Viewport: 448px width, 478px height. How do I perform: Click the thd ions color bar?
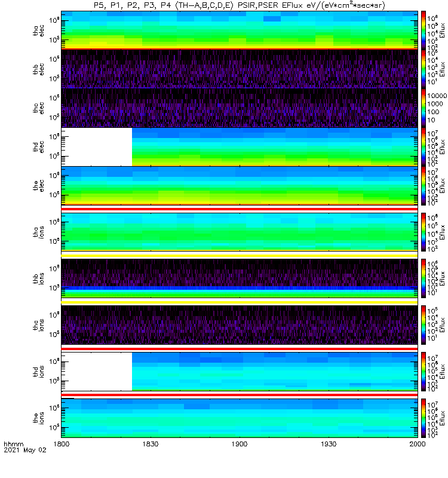click(x=424, y=371)
